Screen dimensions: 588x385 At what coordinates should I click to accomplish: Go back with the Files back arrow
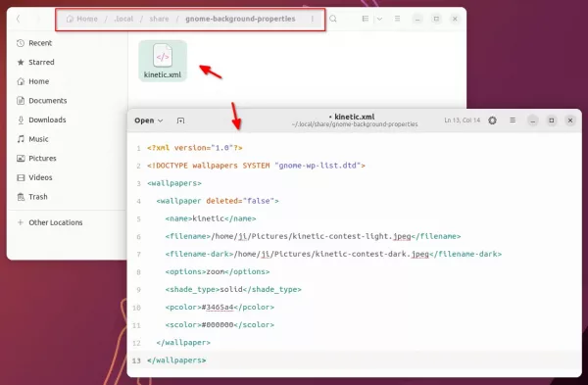pyautogui.click(x=18, y=19)
